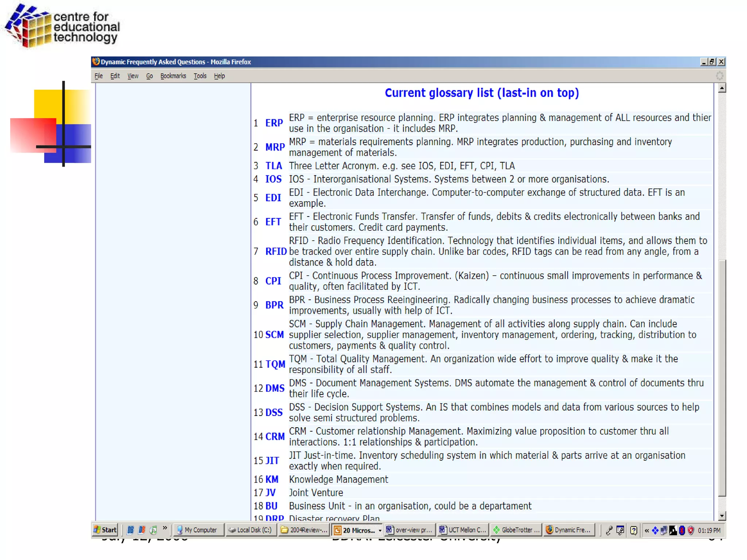The image size is (747, 560).
Task: Open the Bookmarks menu
Action: [173, 76]
